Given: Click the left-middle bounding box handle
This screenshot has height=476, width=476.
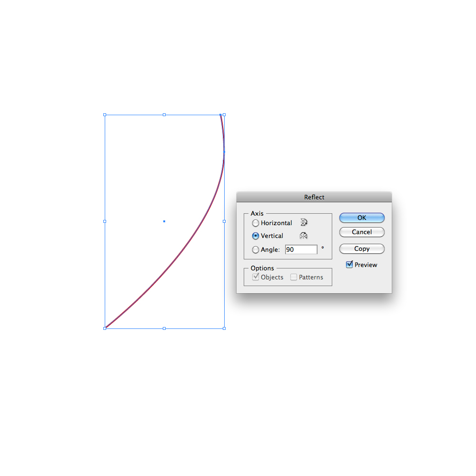Looking at the screenshot, I should [x=105, y=221].
